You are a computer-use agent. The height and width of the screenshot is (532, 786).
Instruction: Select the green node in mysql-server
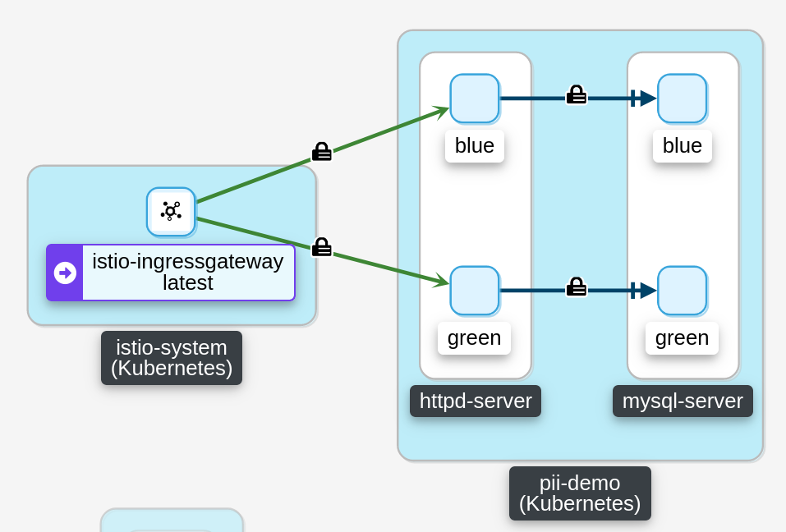683,291
